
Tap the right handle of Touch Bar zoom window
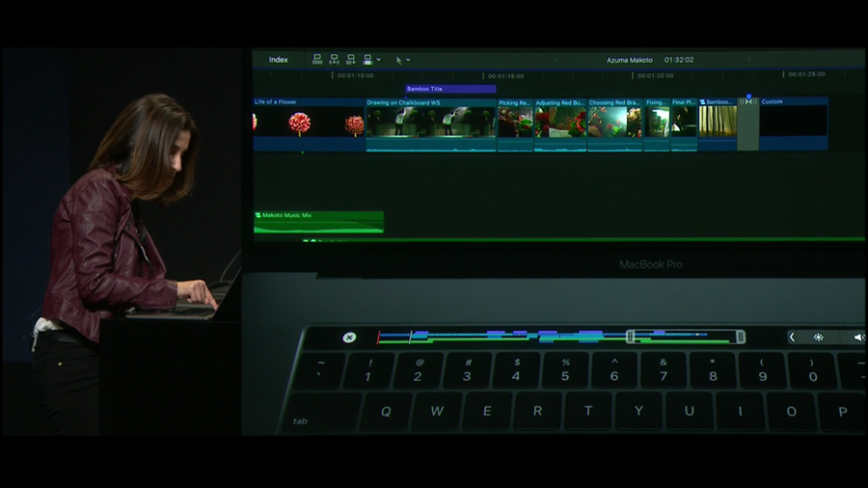coord(741,337)
